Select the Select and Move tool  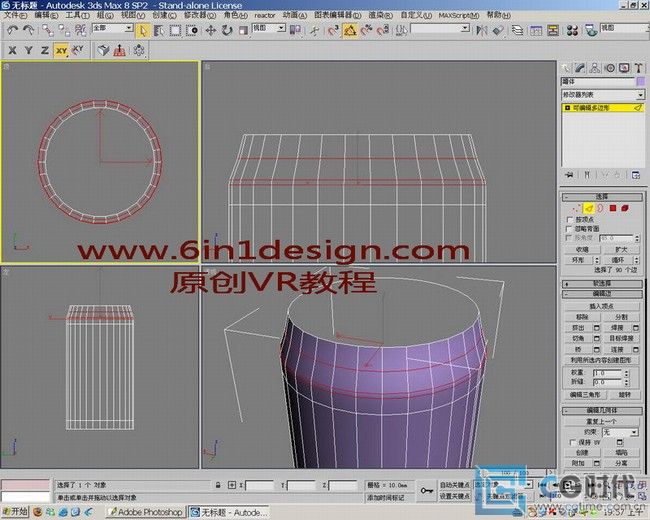pyautogui.click(x=211, y=30)
